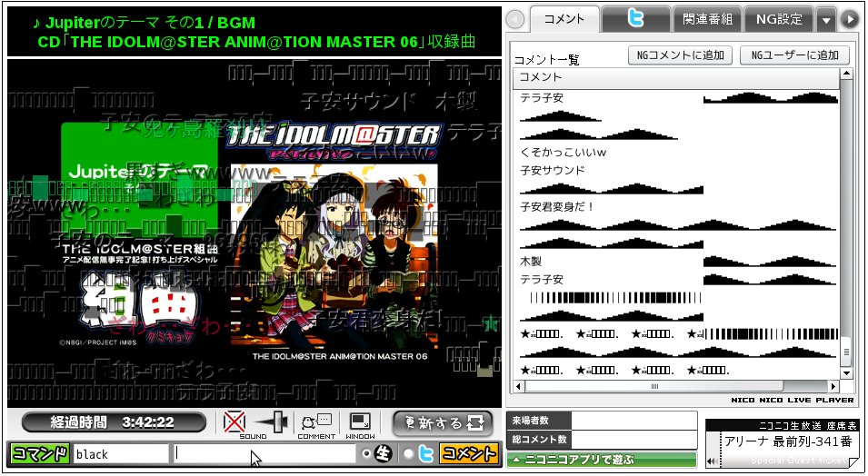
Task: Select the 子安サウンド comment row
Action: pyautogui.click(x=676, y=171)
